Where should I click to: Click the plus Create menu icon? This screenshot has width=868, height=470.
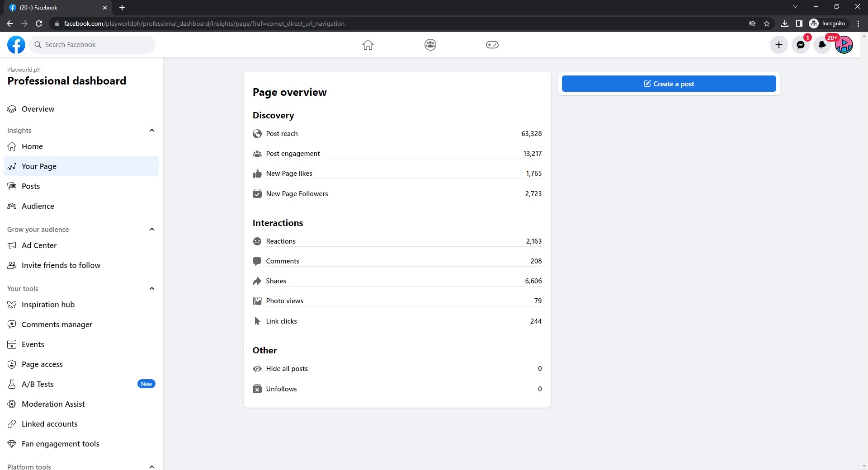click(778, 45)
